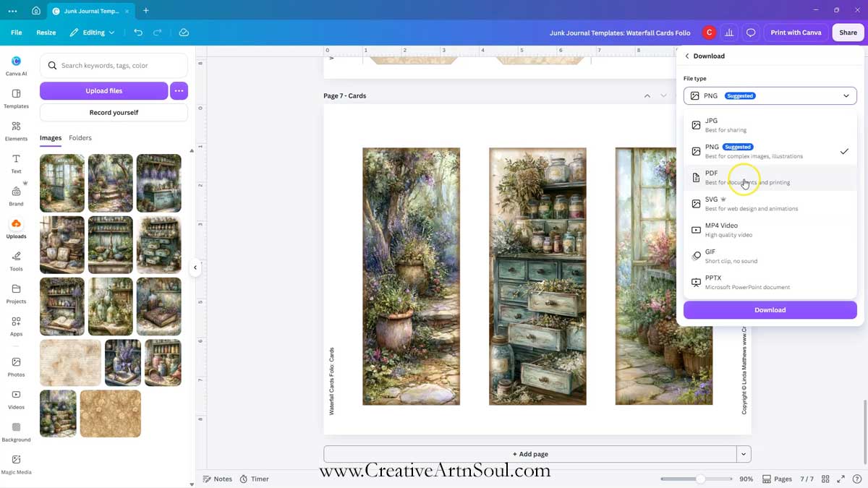
Task: Click the Undo arrow
Action: tap(138, 33)
